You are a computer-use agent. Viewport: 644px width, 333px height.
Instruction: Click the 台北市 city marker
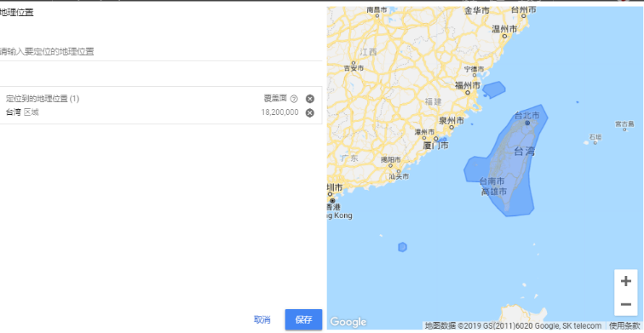527,123
